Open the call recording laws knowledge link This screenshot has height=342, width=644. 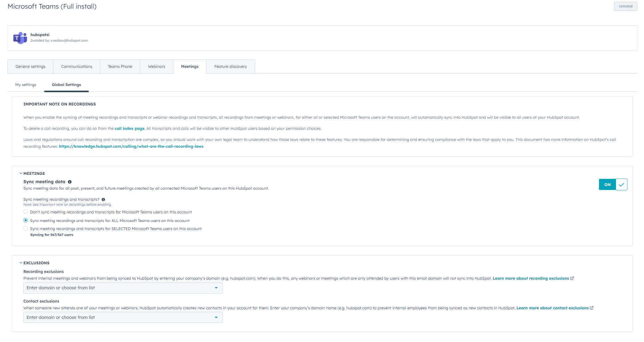pyautogui.click(x=131, y=146)
